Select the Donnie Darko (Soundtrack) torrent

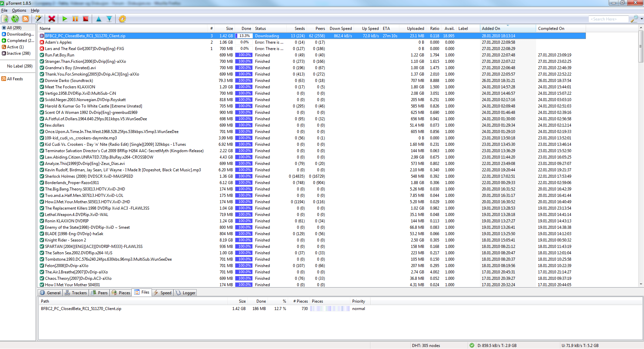(312, 81)
